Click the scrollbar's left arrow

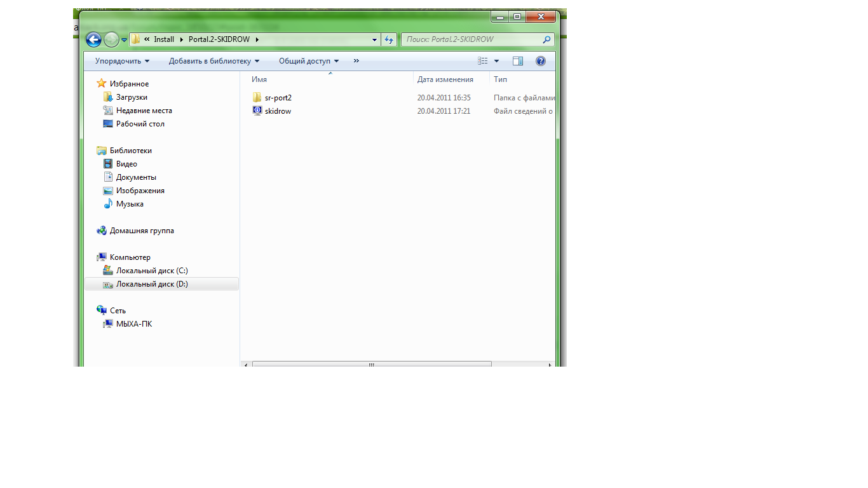click(x=245, y=365)
